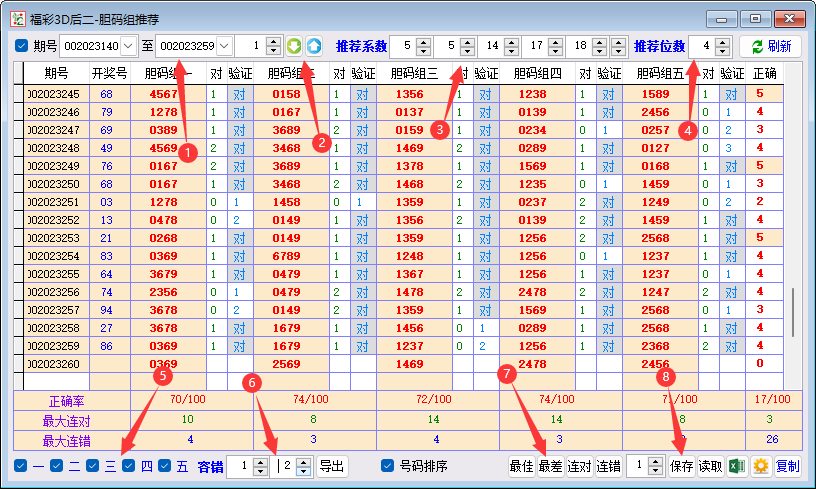This screenshot has width=816, height=489.
Task: Decrease second 推荐系数 value 5
Action: (467, 50)
